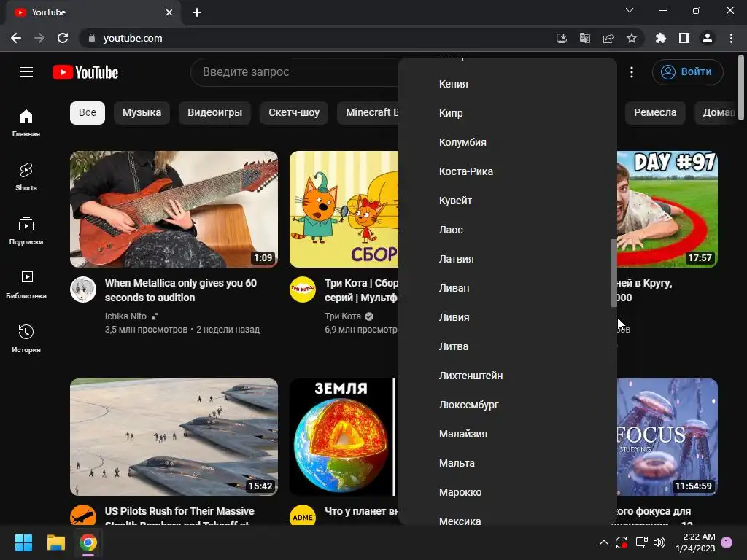Open US Pilots stealth bombers thumbnail

(174, 437)
